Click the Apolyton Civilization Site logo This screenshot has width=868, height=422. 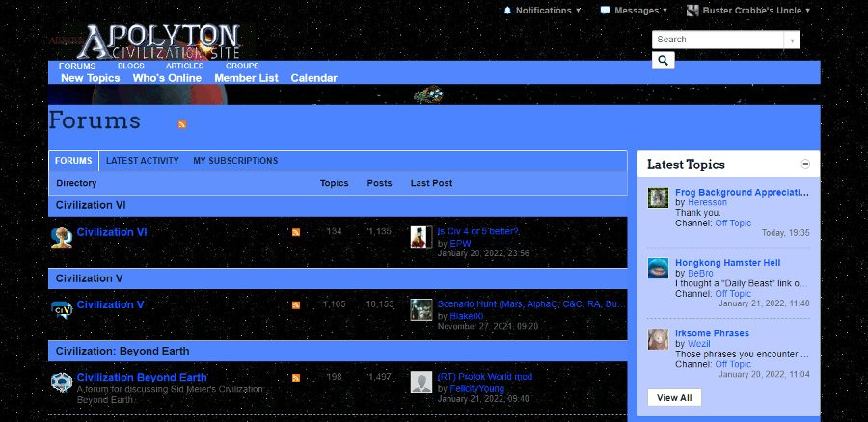pos(159,41)
